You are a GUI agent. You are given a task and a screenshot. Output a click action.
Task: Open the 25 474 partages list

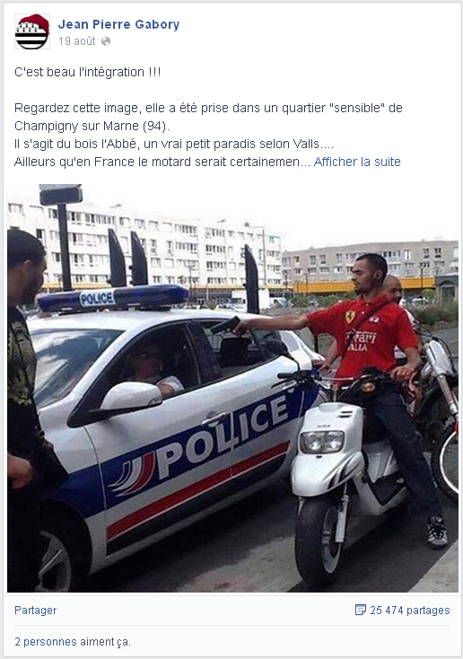tap(410, 610)
